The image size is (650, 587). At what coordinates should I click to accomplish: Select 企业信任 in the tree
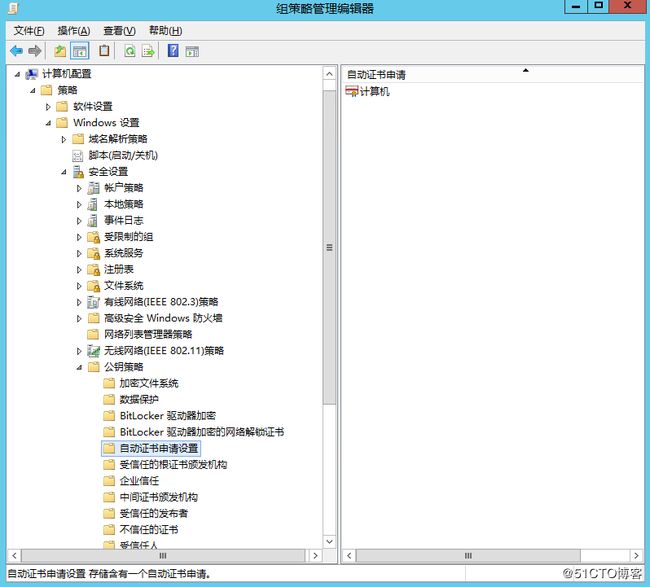pyautogui.click(x=139, y=481)
